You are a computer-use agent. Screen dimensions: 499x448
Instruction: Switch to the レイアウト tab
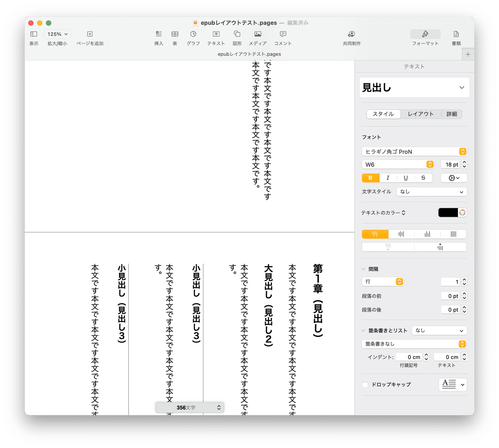pyautogui.click(x=420, y=114)
